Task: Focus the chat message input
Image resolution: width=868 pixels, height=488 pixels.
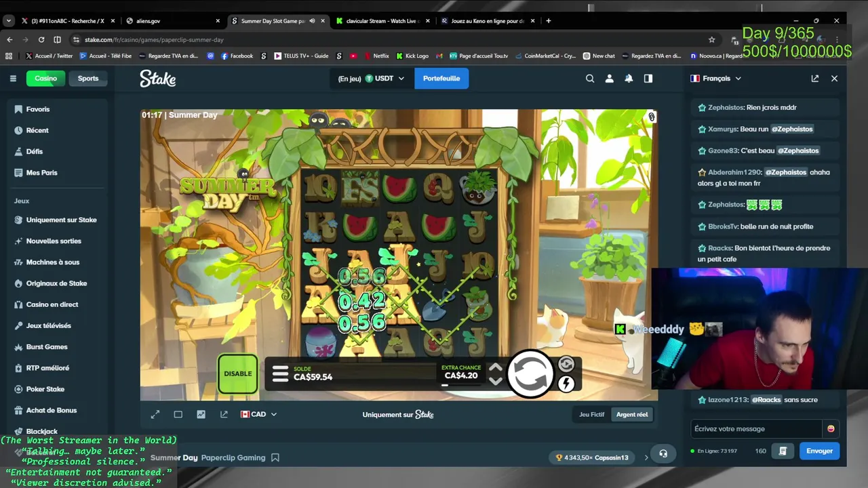Action: coord(756,429)
